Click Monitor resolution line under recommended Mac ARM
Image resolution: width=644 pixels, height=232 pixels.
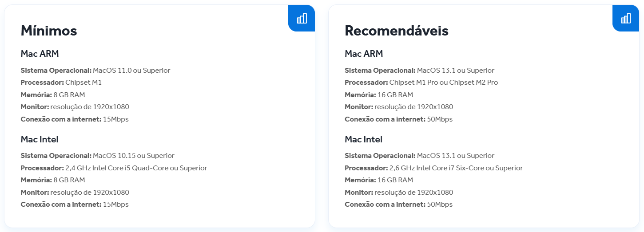click(399, 107)
